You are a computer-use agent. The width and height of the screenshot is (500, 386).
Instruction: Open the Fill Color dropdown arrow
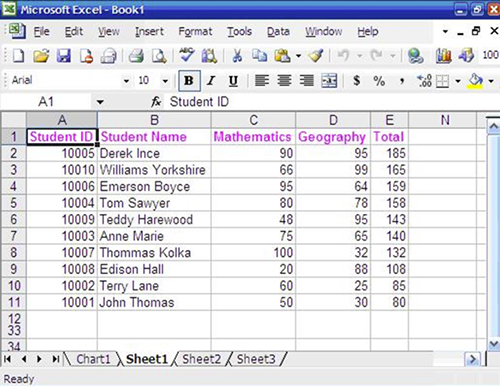491,81
